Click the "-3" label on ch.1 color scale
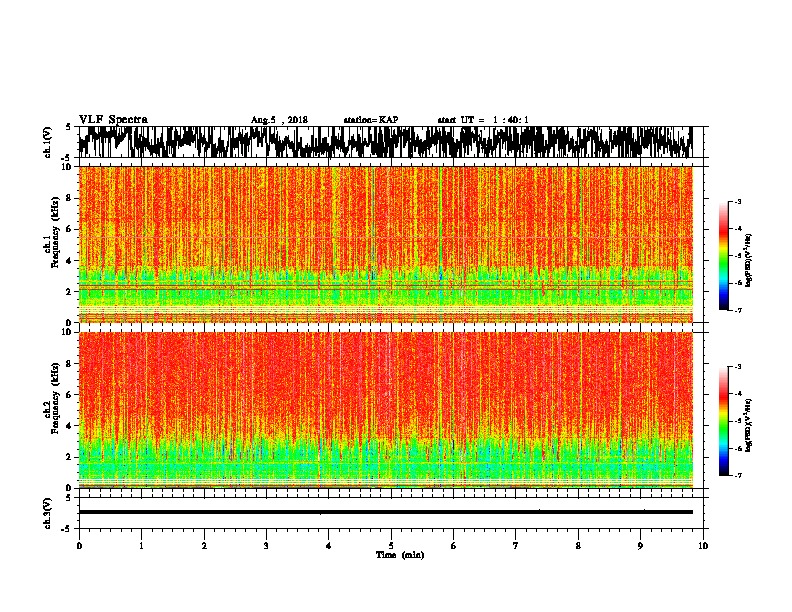The width and height of the screenshot is (792, 612). pos(738,201)
